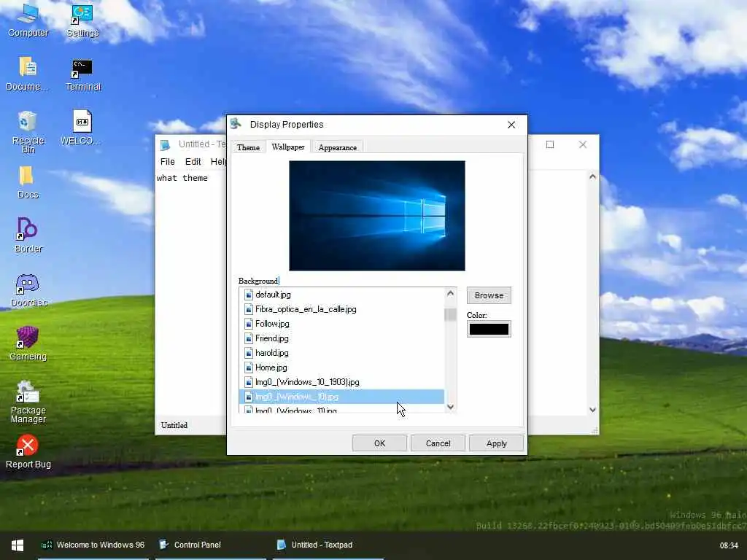Select Img0_(Windows_10_1903).jpg entry
This screenshot has height=560, width=747.
[x=341, y=382]
